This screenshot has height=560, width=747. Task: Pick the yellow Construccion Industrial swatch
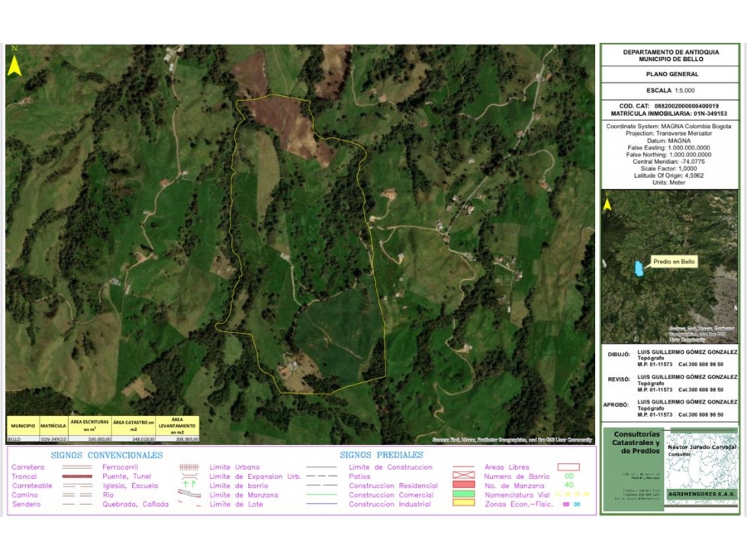(x=464, y=502)
